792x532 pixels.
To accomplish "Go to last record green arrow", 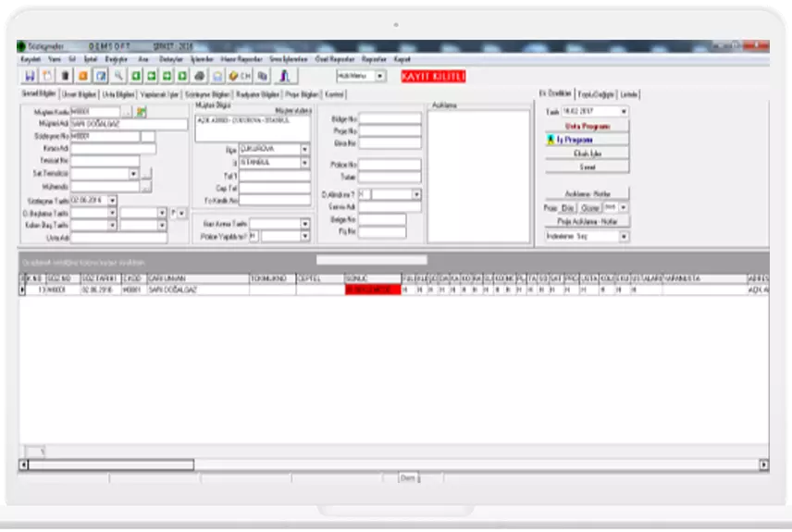I will 183,76.
